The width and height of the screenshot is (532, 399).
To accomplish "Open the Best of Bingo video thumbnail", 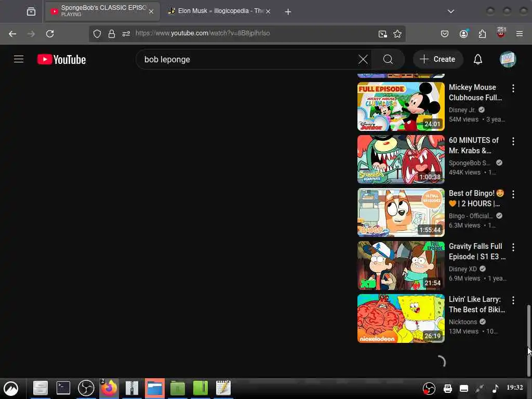I will pos(401,212).
